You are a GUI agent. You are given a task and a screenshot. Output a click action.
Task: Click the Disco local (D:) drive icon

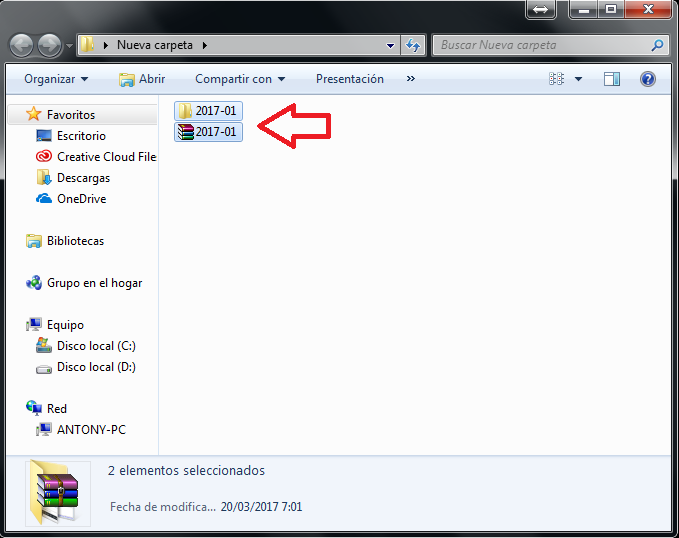coord(44,369)
